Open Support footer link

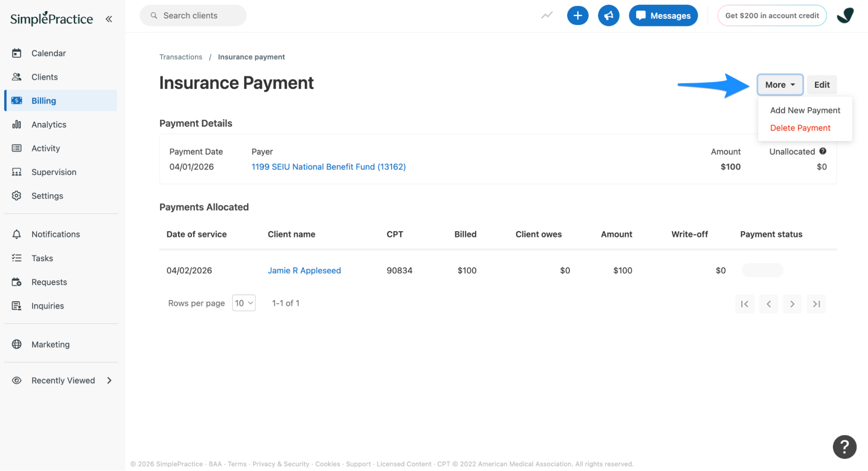(x=358, y=464)
